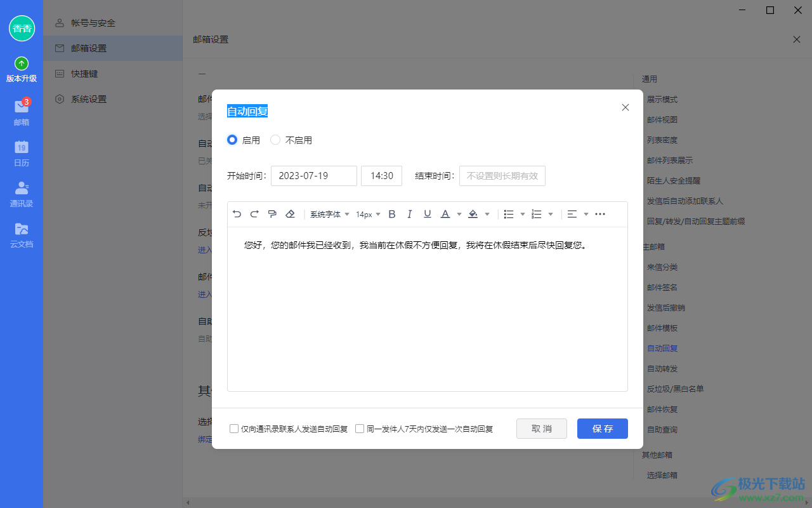Screen dimensions: 812x508
Task: Expand the numbered list dropdown arrow
Action: 551,214
